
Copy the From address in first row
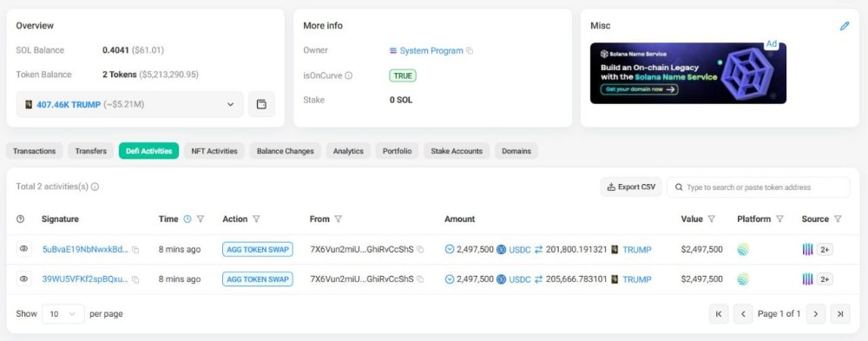[x=420, y=250]
